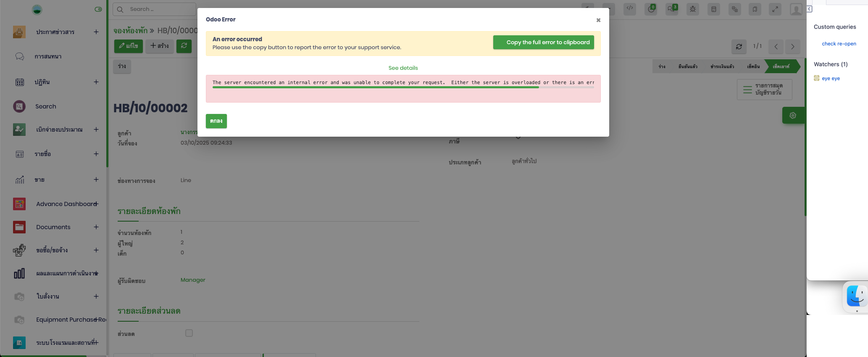
Task: Expand the ปฏิทิน calendar menu plus
Action: click(x=96, y=82)
